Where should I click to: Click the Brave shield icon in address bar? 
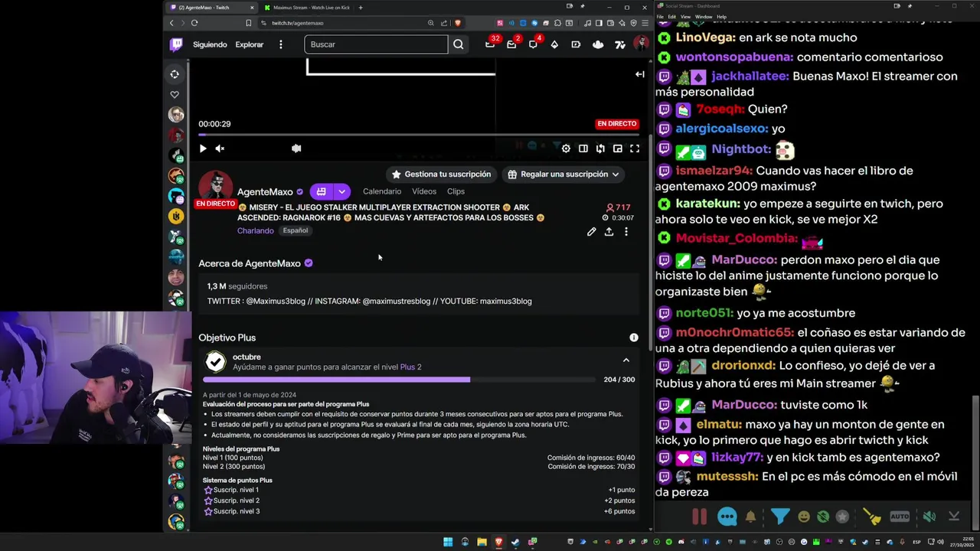[x=458, y=23]
